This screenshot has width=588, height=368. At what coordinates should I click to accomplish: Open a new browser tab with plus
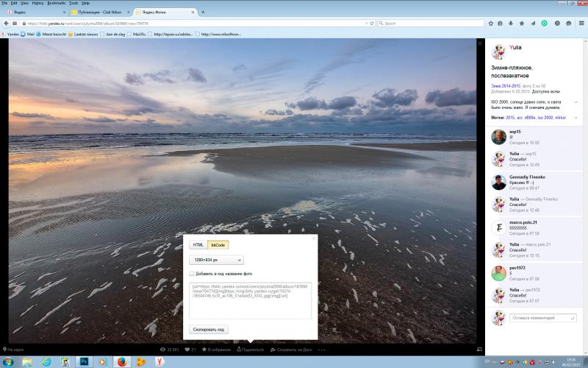point(203,12)
